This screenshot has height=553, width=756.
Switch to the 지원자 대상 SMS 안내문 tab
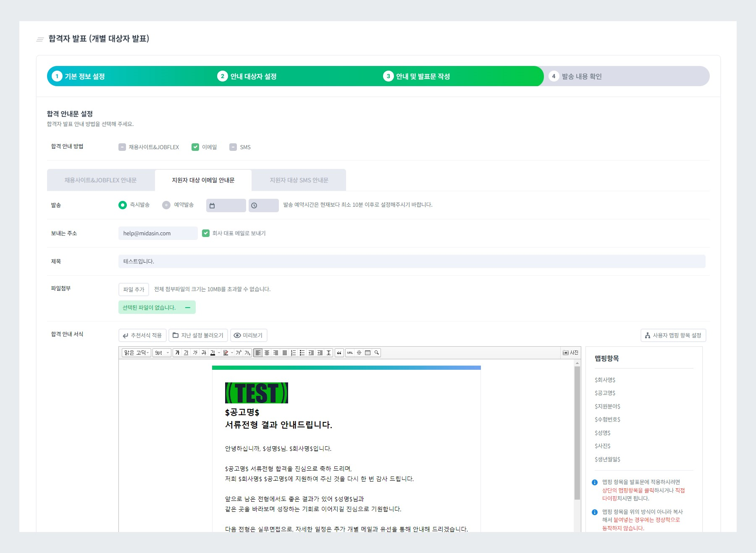[299, 180]
